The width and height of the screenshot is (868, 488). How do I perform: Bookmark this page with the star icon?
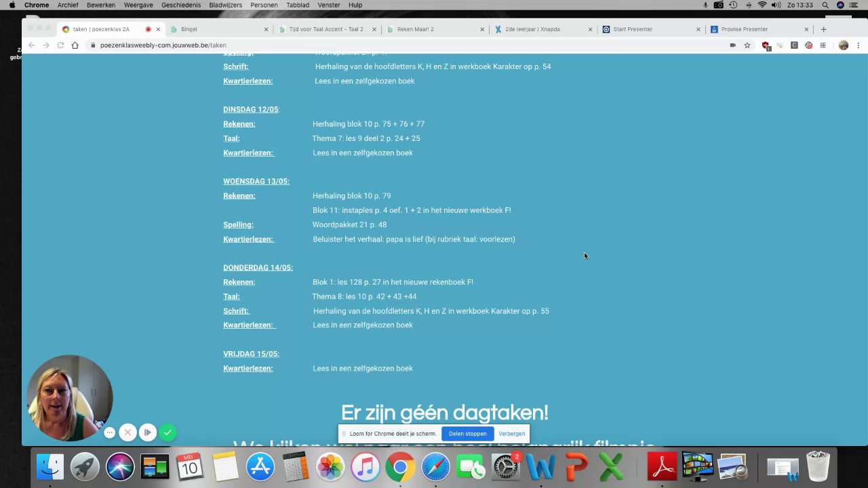747,45
